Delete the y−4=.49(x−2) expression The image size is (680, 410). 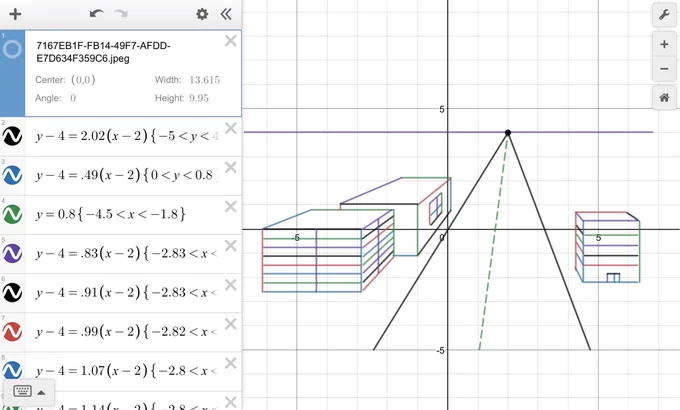pyautogui.click(x=231, y=167)
